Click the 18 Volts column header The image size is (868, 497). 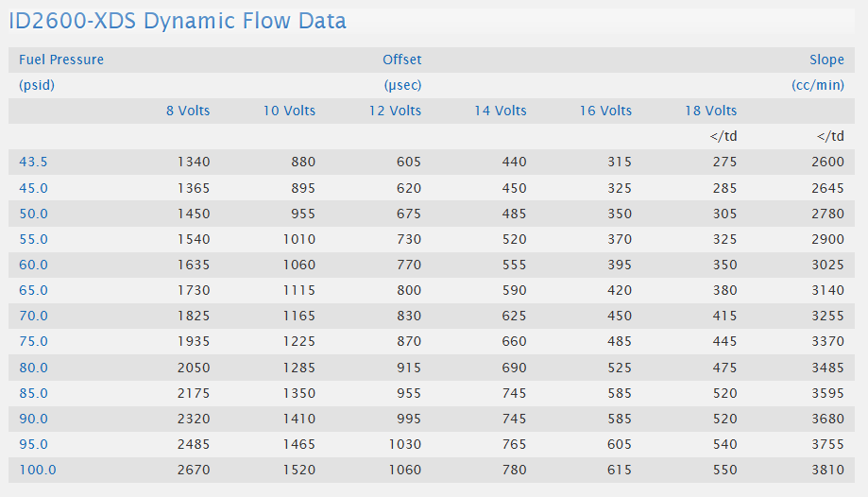click(x=711, y=111)
